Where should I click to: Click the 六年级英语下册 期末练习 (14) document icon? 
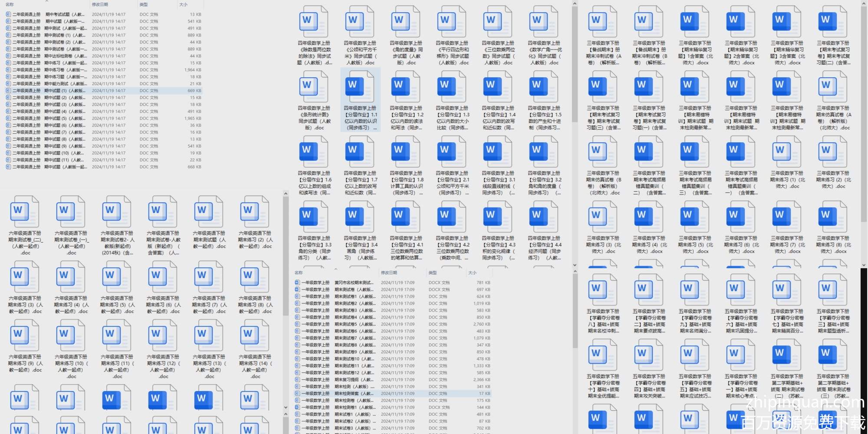coord(255,335)
